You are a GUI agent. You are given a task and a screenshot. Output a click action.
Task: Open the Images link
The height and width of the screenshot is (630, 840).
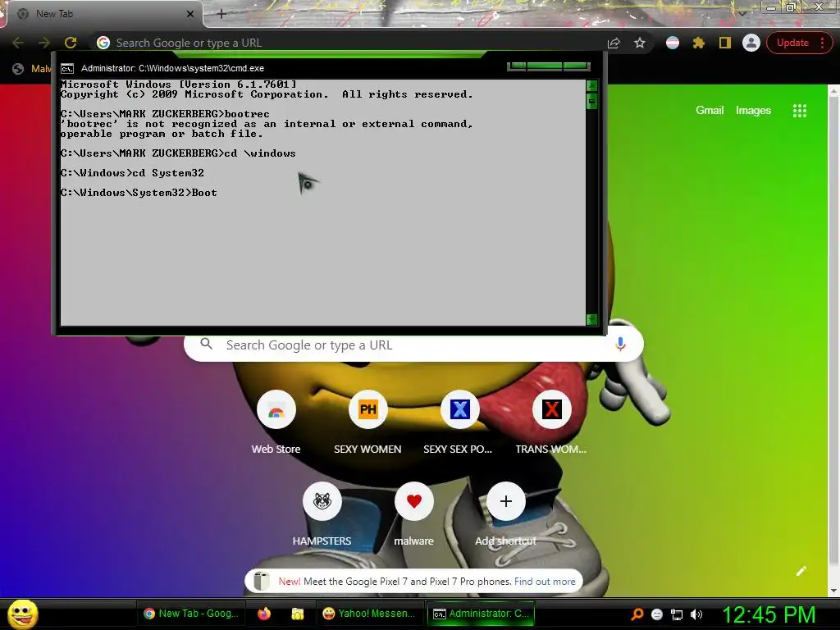click(753, 111)
